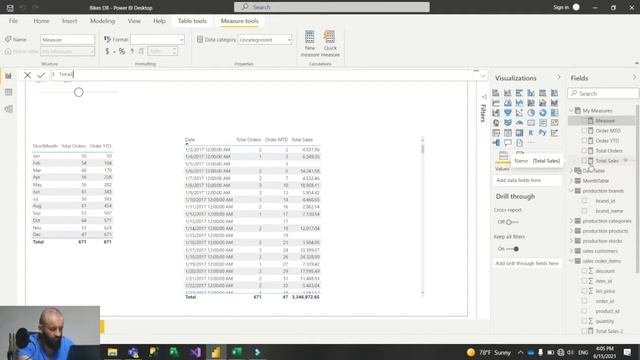Check the Total Sales measure checkbox
Viewport: 640px width, 360px height.
[584, 160]
